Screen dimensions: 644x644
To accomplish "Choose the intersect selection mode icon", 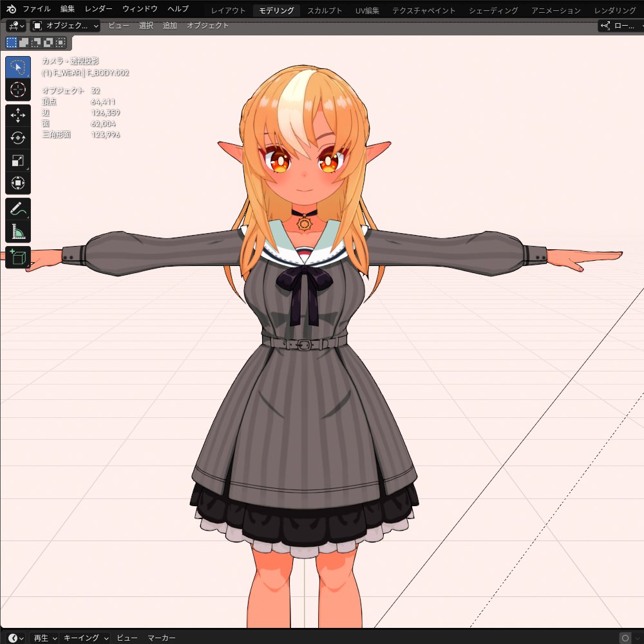I will 61,43.
